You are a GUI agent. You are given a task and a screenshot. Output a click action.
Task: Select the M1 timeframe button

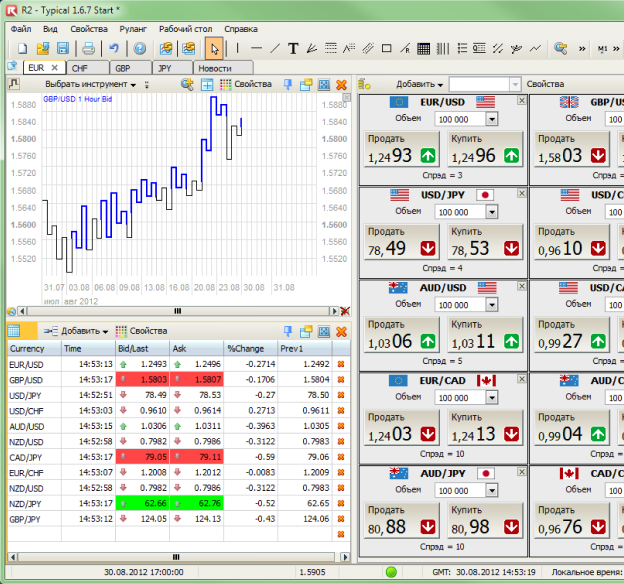tap(603, 49)
